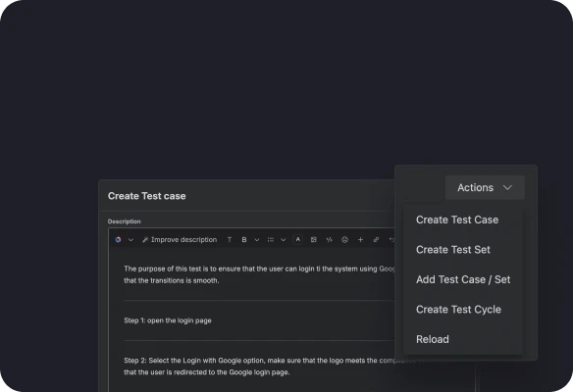This screenshot has height=392, width=573.
Task: Click into the Step 1 description text
Action: tap(168, 320)
